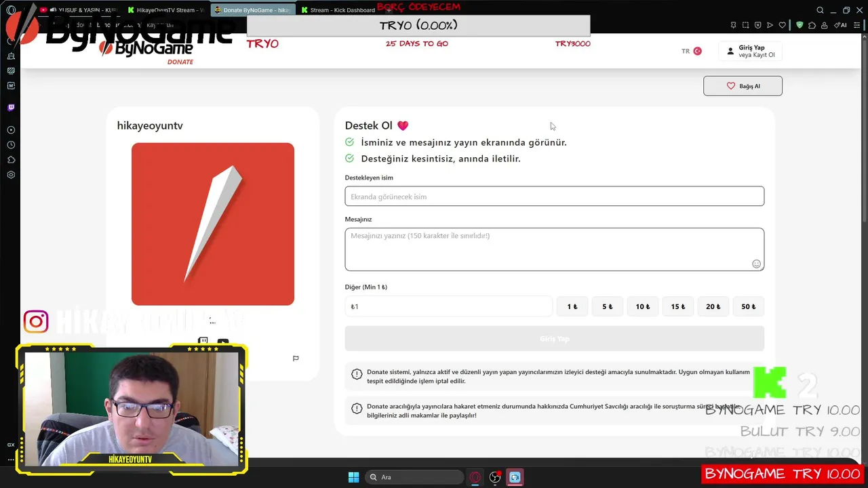Switch to the YUSUF & YASIN browser tab

78,10
